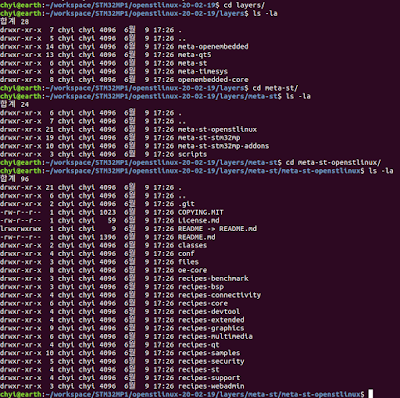Select the recipes-graphics directory name
Image resolution: width=400 pixels, height=398 pixels.
click(x=211, y=328)
